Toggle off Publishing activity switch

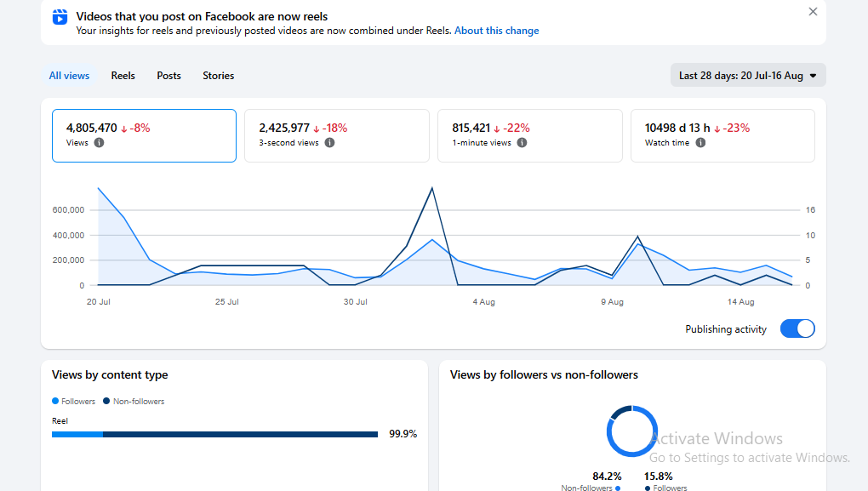click(797, 328)
